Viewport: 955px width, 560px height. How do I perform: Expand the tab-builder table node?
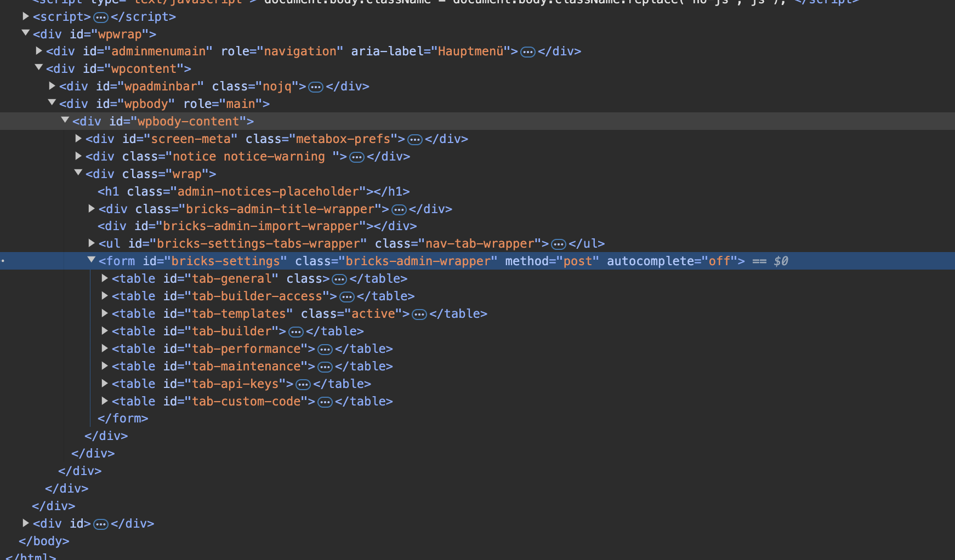[x=104, y=330]
